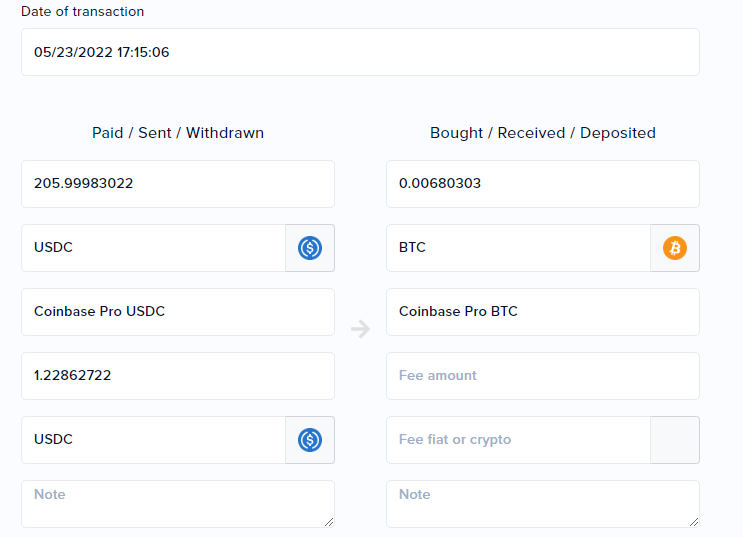This screenshot has height=537, width=743.
Task: Click the USDC icon beside fee currency
Action: click(310, 440)
